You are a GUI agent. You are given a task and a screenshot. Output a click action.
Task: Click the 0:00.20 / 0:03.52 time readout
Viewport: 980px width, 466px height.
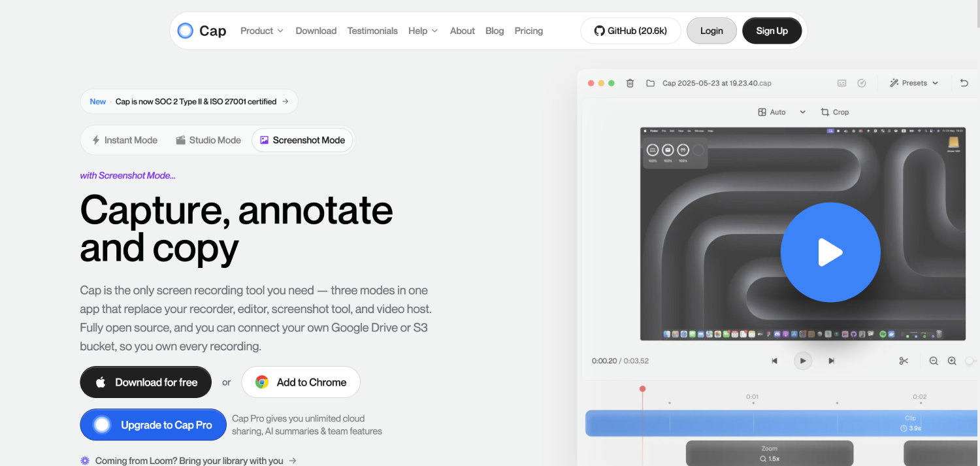coord(620,361)
